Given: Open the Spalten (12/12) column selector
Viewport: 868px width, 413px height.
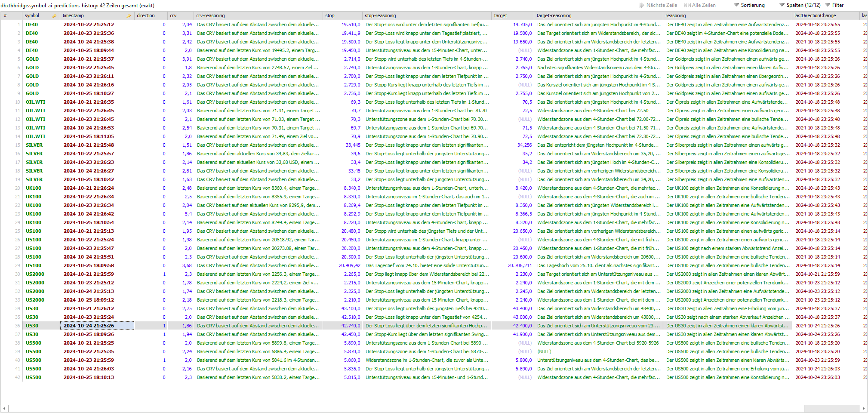Looking at the screenshot, I should point(800,5).
